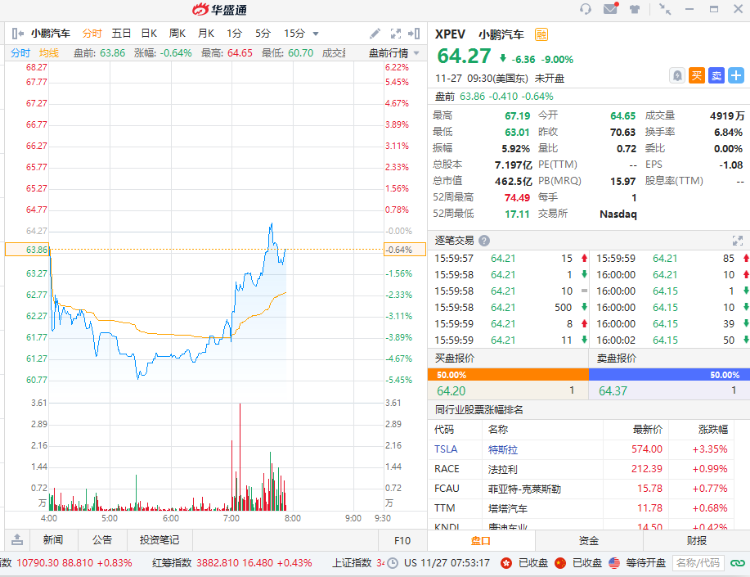Click the 卖盘报价 header
This screenshot has height=577, width=750.
(x=617, y=358)
